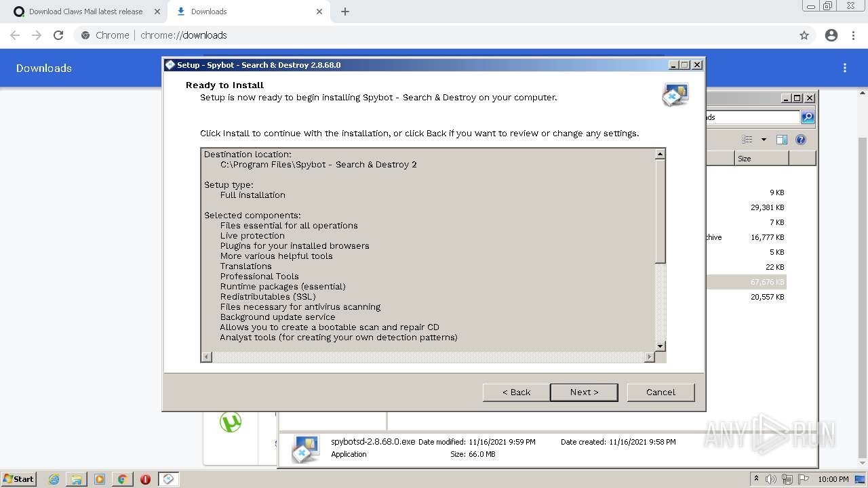Click Chrome back arrow

pyautogui.click(x=15, y=35)
